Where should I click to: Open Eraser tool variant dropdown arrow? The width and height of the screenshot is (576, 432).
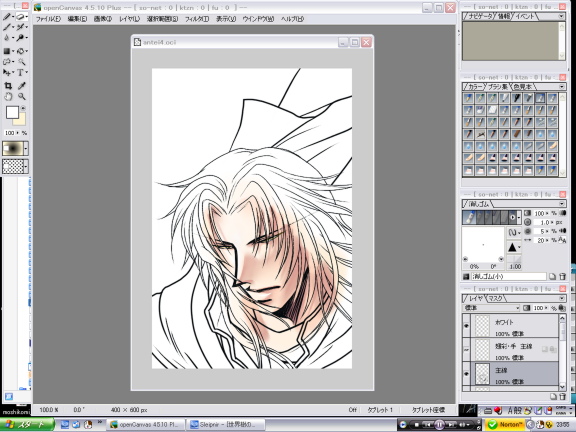(x=26, y=17)
